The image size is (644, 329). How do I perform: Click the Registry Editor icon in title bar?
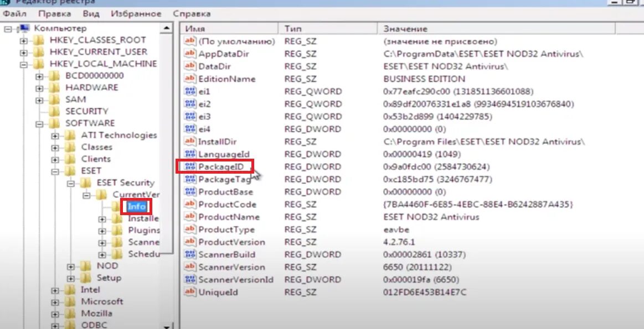[x=5, y=3]
